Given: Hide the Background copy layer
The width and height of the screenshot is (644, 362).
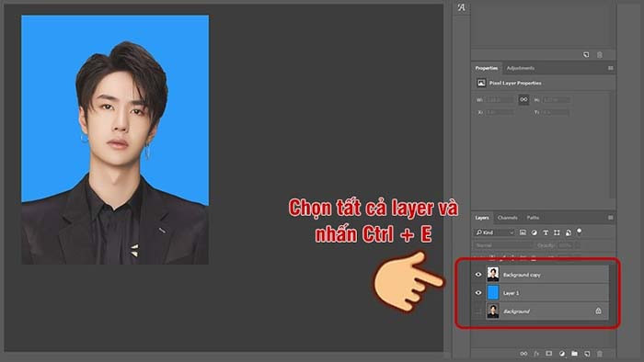Looking at the screenshot, I should [478, 275].
